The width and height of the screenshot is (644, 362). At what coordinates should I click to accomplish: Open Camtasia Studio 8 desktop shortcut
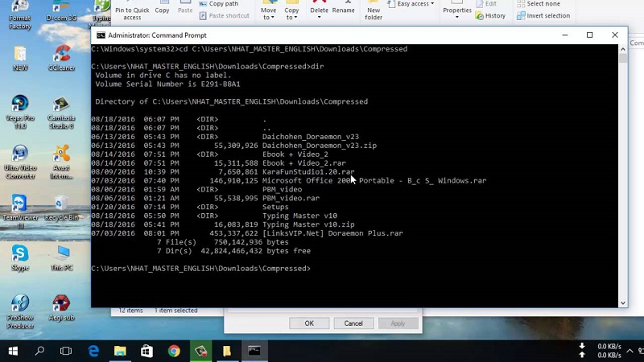point(61,113)
